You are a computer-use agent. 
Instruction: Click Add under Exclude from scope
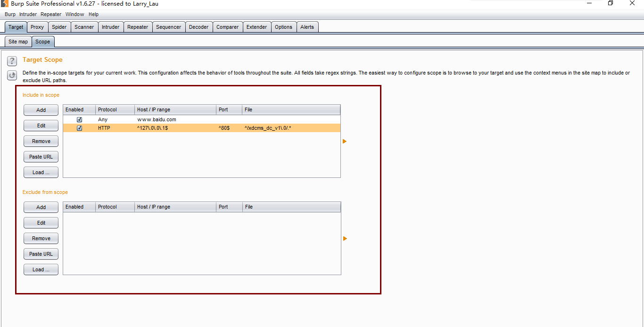41,207
